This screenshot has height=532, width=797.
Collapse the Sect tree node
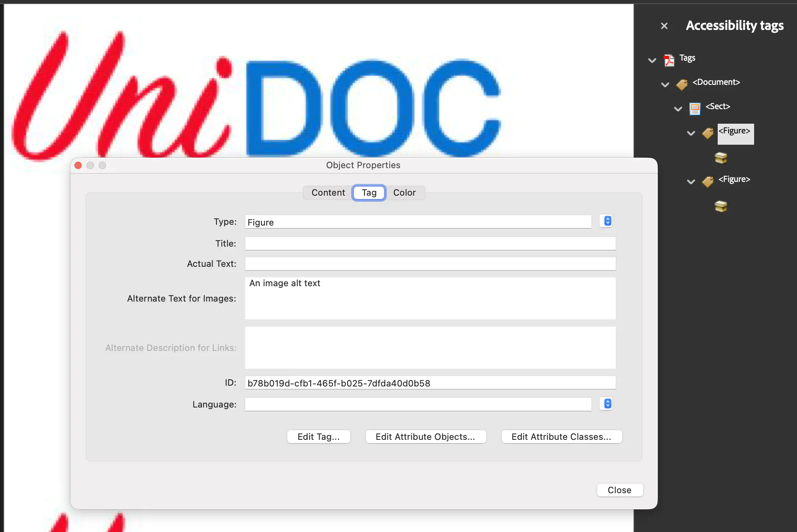click(x=678, y=109)
